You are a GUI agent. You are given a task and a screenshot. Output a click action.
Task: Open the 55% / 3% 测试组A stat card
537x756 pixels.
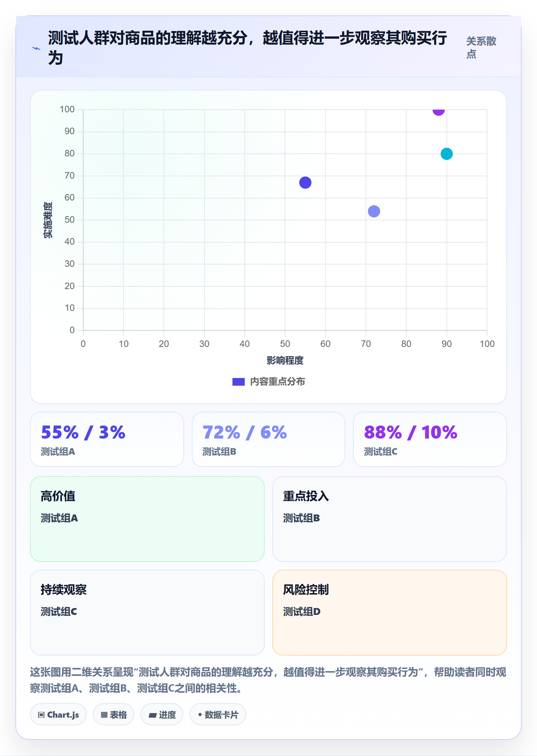pos(107,439)
